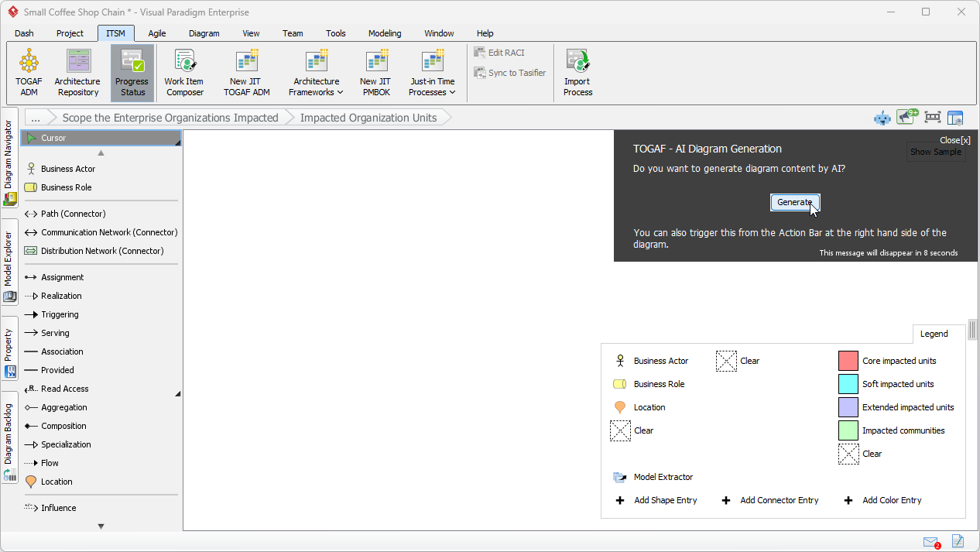Start Import Process from the ribbon
The width and height of the screenshot is (980, 552).
(577, 72)
